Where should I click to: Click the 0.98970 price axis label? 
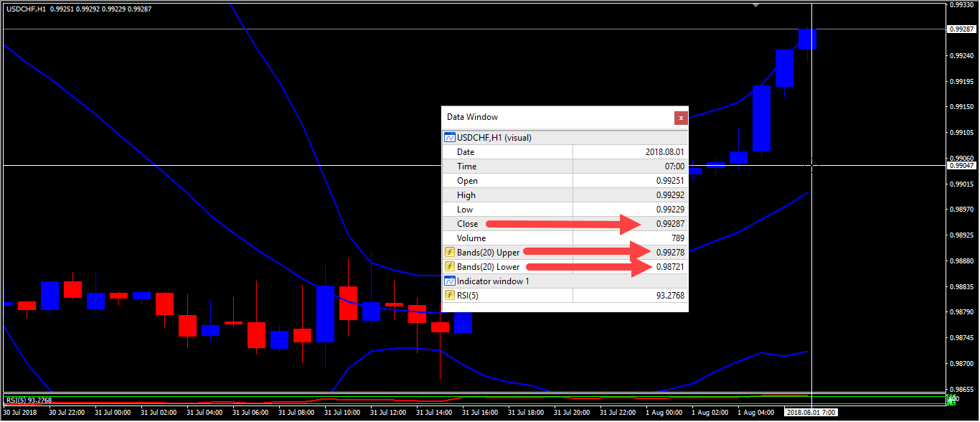(x=961, y=210)
